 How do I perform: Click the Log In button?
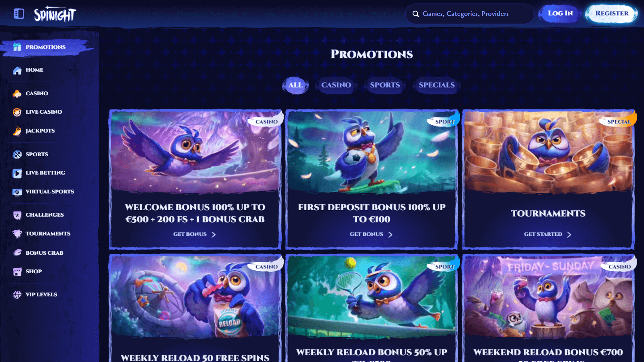click(560, 13)
